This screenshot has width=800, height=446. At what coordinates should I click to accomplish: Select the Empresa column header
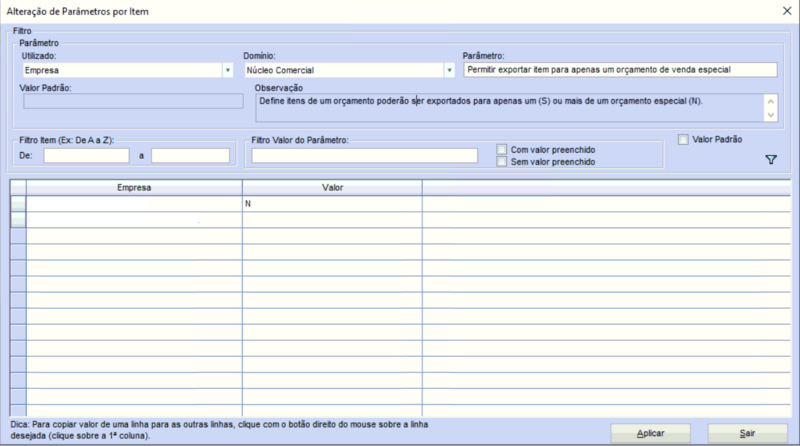point(134,188)
